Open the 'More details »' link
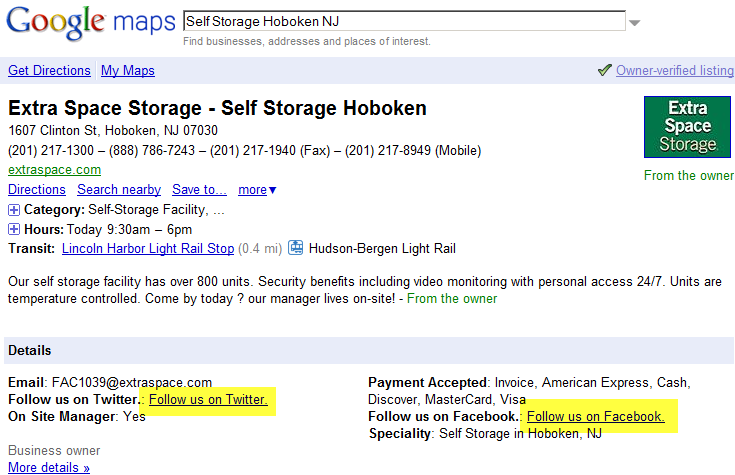735x475 pixels. (x=49, y=467)
